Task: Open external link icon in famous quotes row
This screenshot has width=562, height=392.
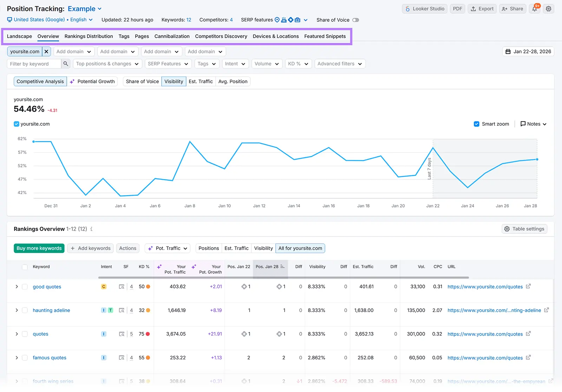Action: 528,357
